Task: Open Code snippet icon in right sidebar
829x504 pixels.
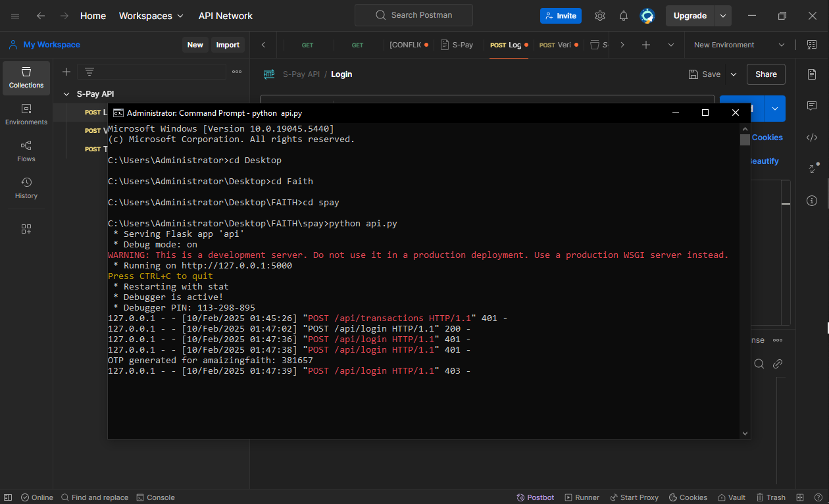Action: (812, 138)
